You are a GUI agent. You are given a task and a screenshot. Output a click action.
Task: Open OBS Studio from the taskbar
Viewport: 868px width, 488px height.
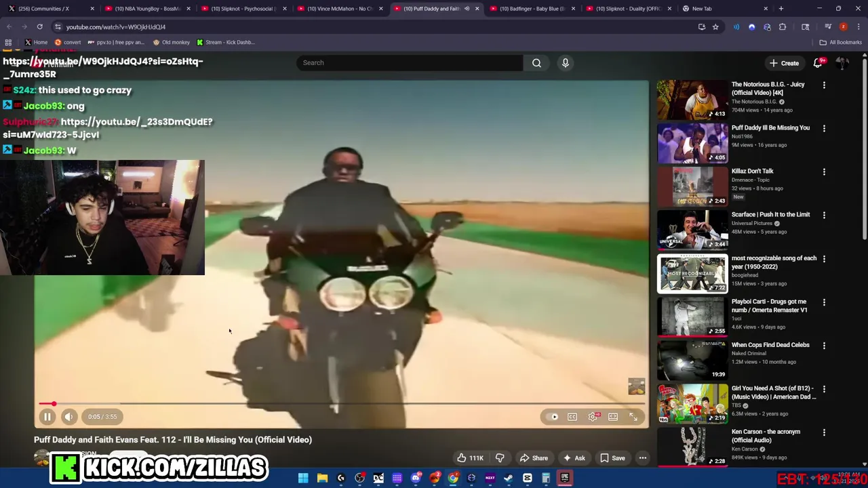point(360,478)
